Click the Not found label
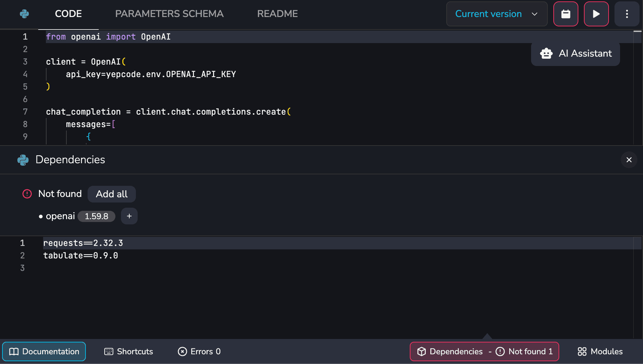 [x=60, y=194]
